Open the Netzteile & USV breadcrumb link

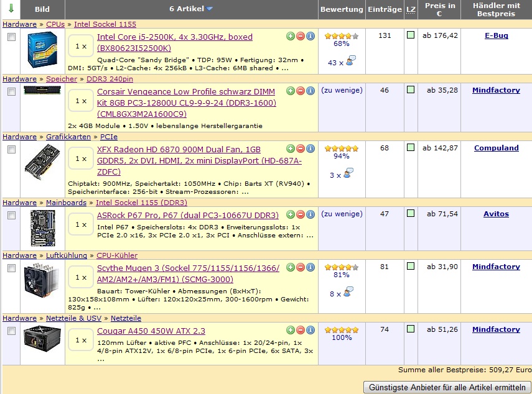click(73, 318)
